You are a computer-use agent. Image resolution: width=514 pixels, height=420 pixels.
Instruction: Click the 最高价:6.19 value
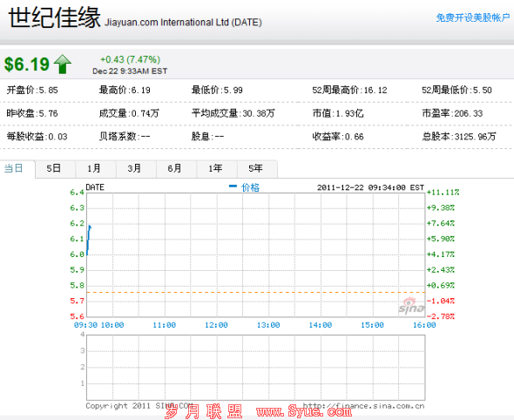tap(125, 90)
